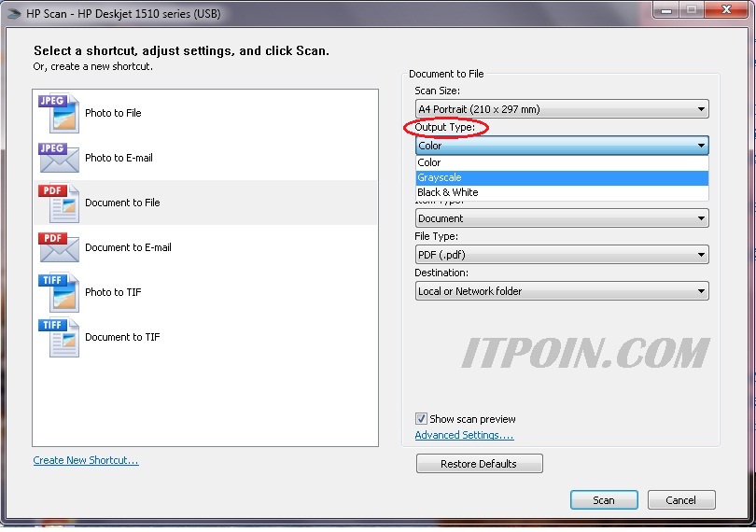Expand the File Type PDF dropdown
The width and height of the screenshot is (756, 532).
(x=562, y=255)
